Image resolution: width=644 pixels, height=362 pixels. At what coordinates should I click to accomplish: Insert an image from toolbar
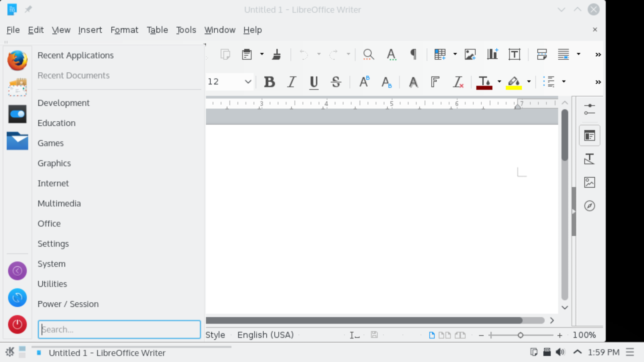tap(470, 54)
